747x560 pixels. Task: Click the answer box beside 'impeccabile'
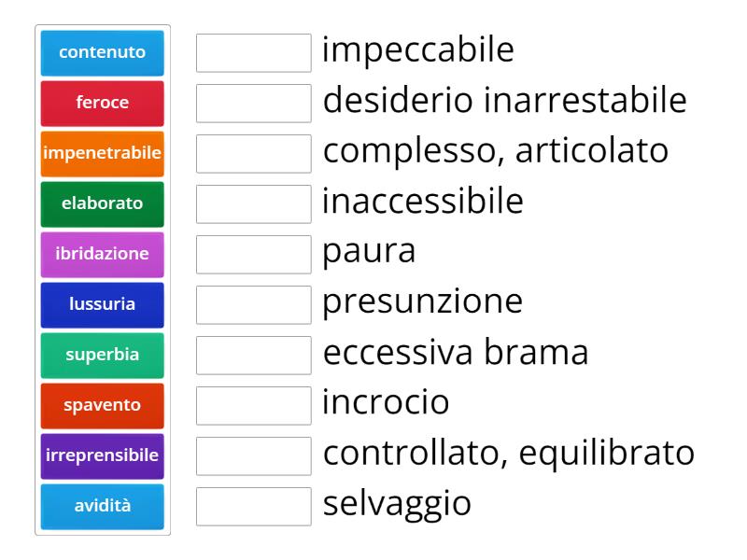254,52
